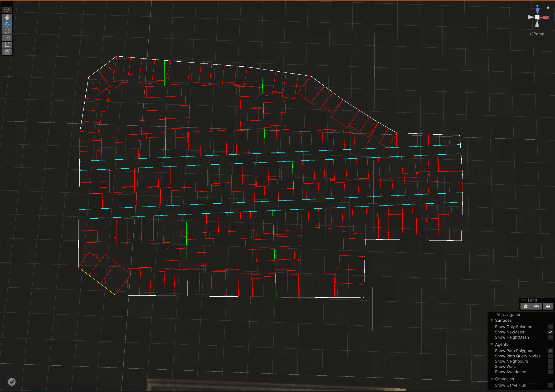Screen dimensions: 555x392
Task: Enable Show Carve Hull checkbox
Action: (550, 385)
